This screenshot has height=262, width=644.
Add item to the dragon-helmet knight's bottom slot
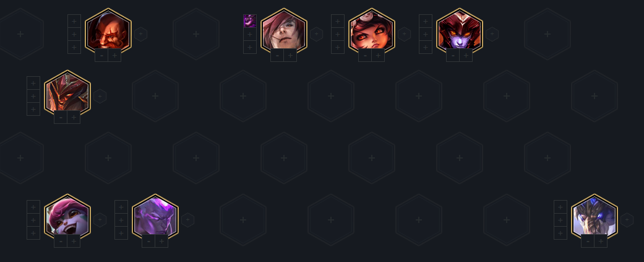coord(33,109)
